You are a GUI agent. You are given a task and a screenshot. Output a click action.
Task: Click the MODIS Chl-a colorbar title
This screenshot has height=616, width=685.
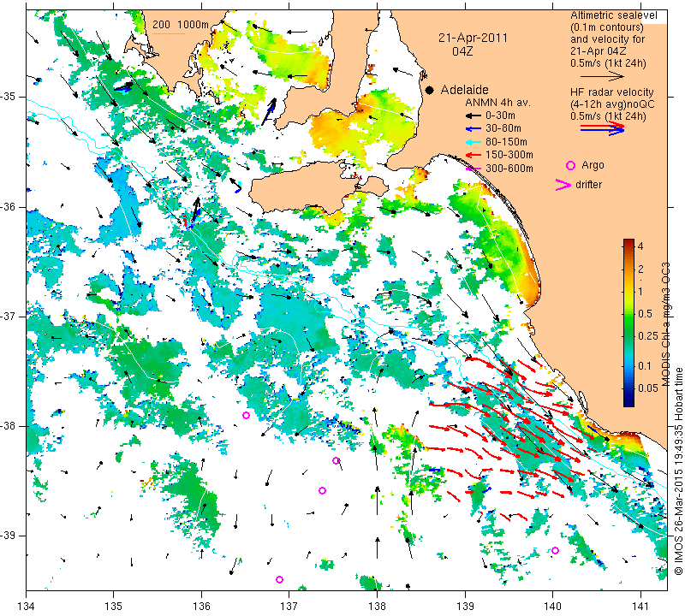click(x=666, y=324)
